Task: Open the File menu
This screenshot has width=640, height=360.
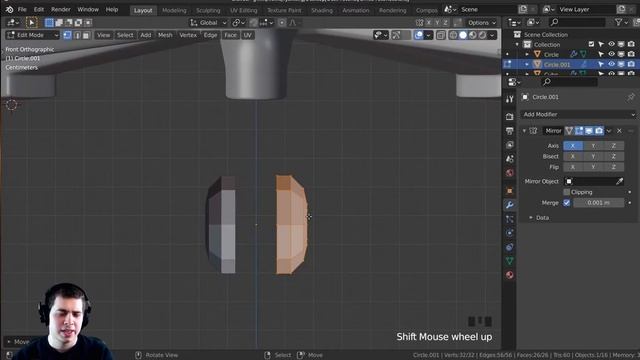Action: click(x=22, y=9)
